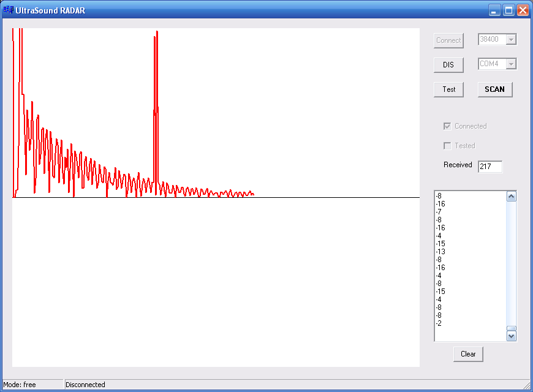Expand the COM4 port dropdown
Viewport: 533px width, 392px height.
[x=511, y=64]
